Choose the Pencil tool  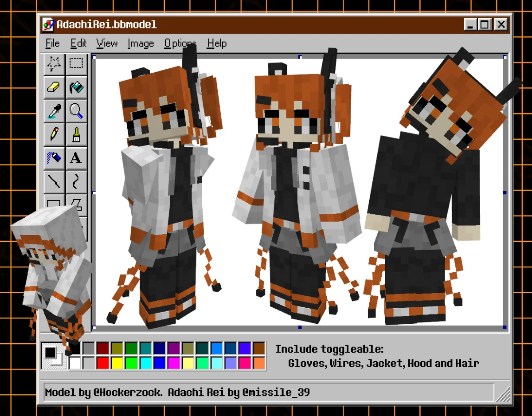click(54, 134)
